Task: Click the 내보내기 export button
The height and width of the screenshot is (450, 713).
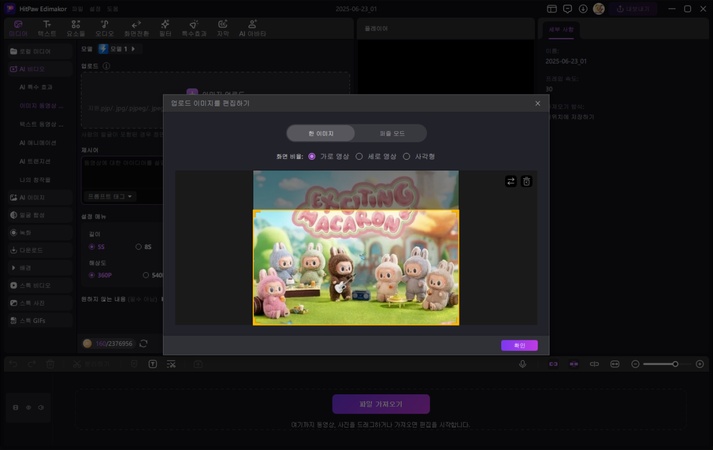Action: pyautogui.click(x=633, y=9)
